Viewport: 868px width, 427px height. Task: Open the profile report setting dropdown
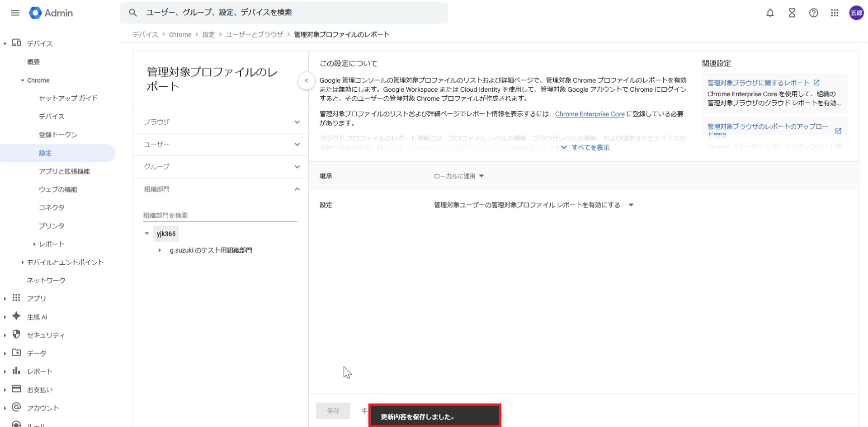[x=533, y=205]
